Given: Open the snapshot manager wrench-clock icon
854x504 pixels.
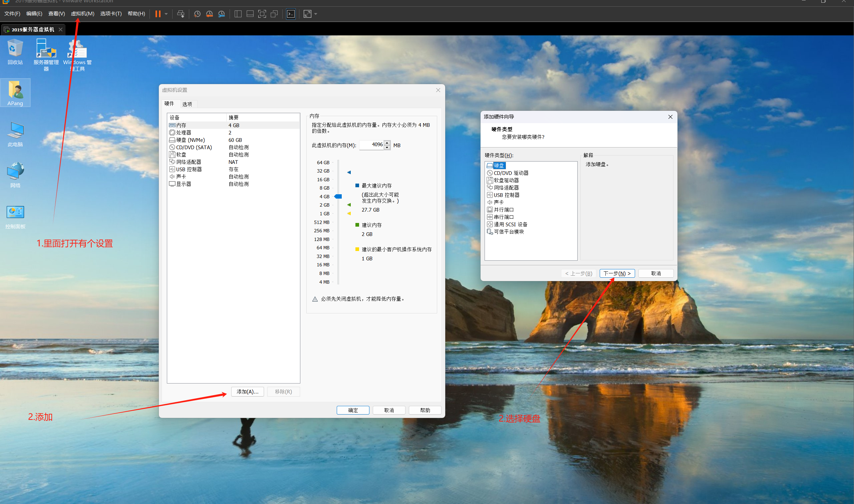Looking at the screenshot, I should [221, 14].
